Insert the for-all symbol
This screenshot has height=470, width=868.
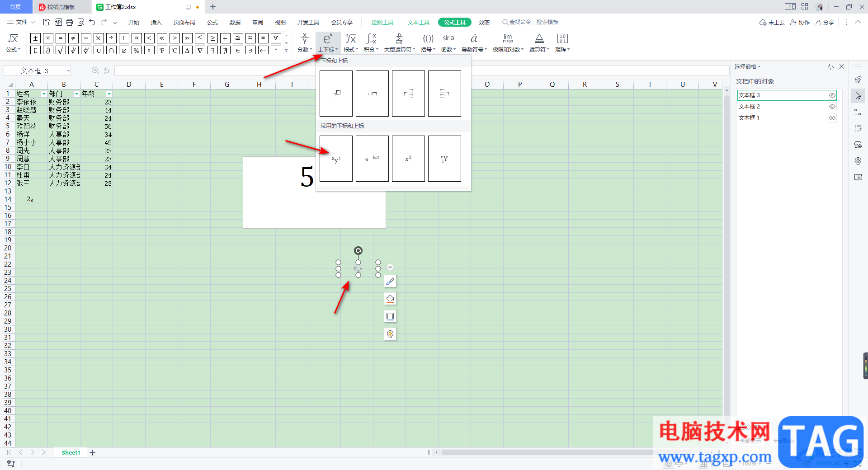[276, 38]
